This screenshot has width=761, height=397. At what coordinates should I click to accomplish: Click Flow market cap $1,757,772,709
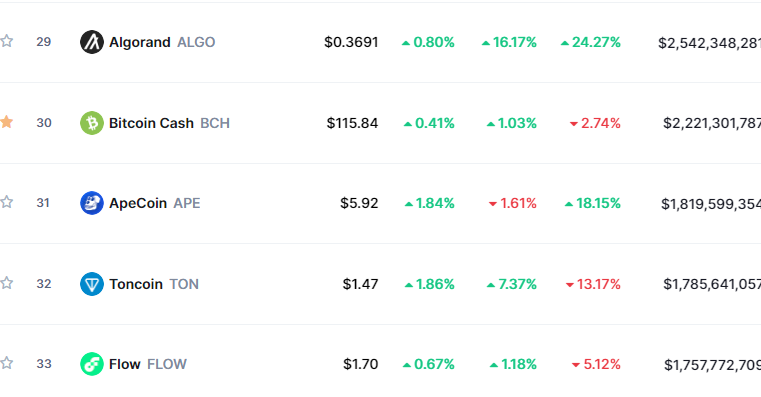[x=712, y=364]
